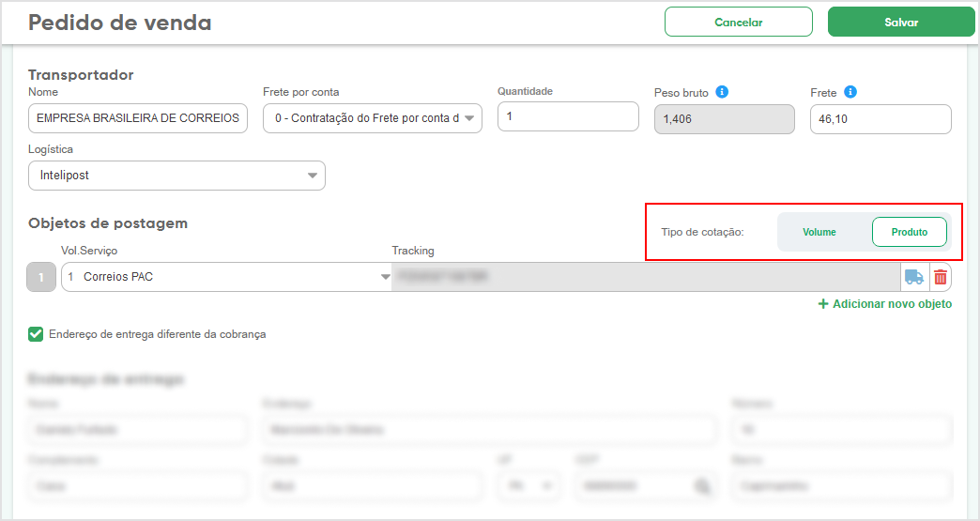Click the Transportador section heading
This screenshot has height=521, width=980.
81,74
